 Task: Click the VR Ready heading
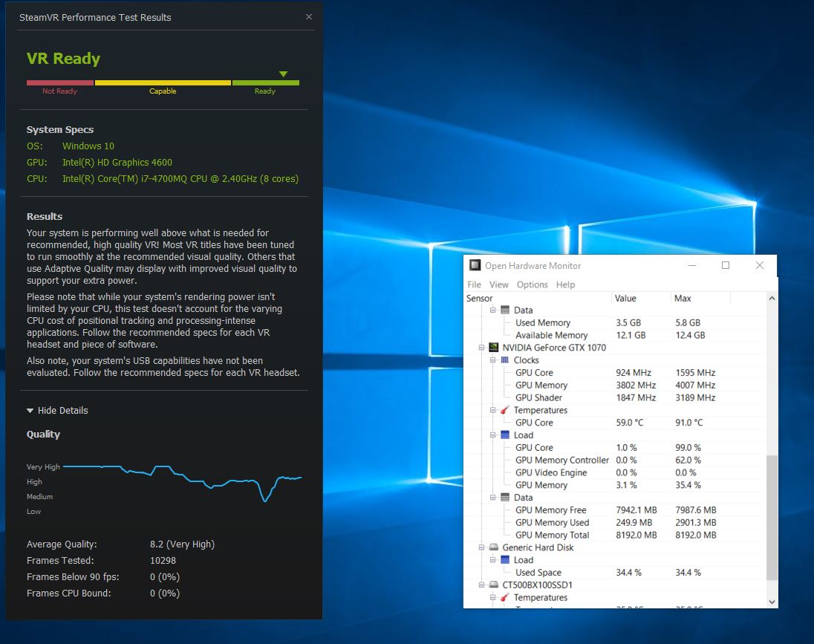(x=63, y=58)
